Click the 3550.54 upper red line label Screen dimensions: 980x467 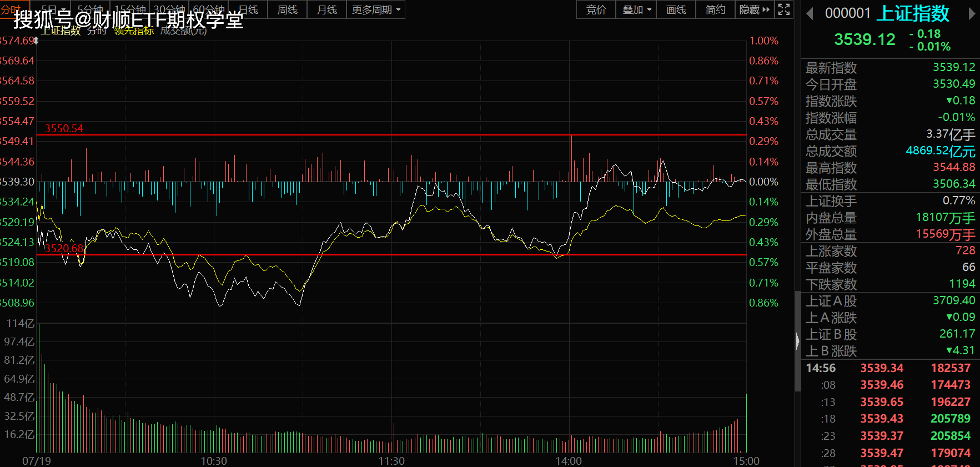pos(64,128)
